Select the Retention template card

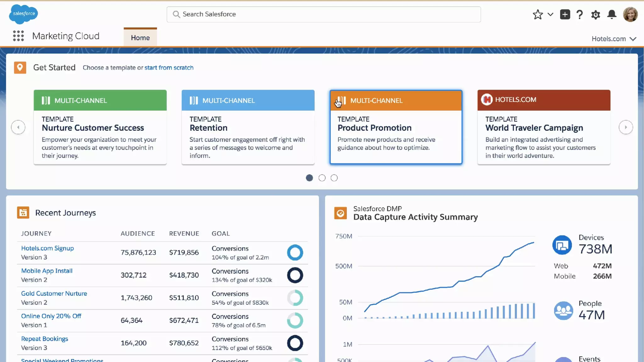(x=248, y=127)
